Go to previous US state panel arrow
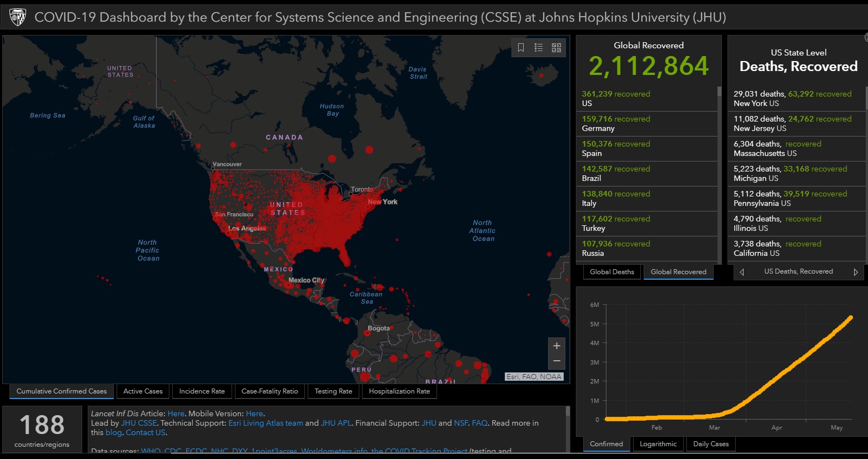This screenshot has height=459, width=868. click(x=742, y=272)
